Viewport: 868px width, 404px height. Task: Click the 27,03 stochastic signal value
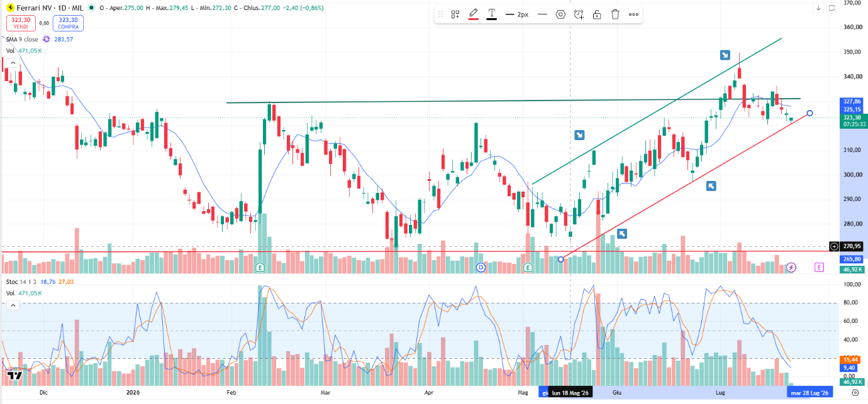click(x=66, y=281)
